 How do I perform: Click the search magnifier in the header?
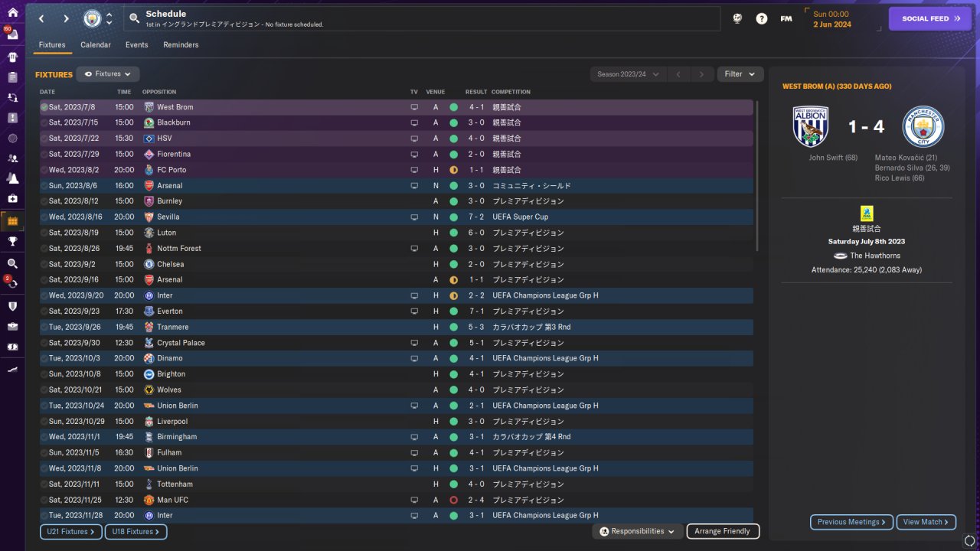point(135,18)
